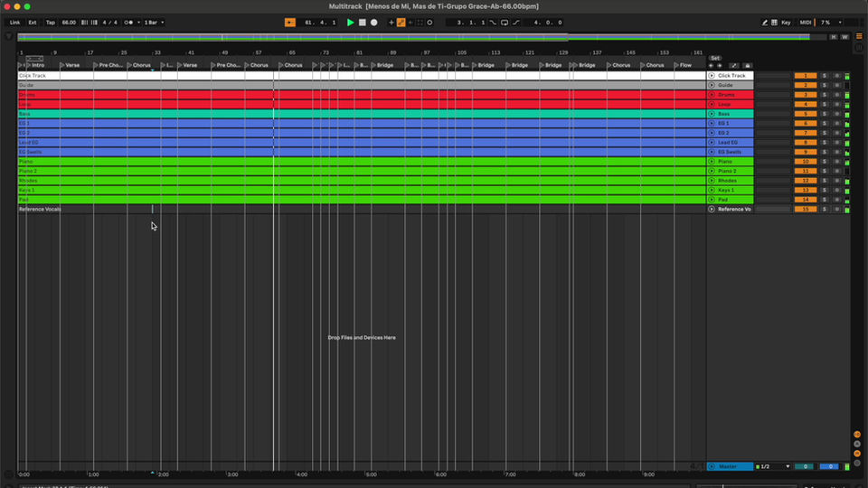The height and width of the screenshot is (488, 868).
Task: Toggle the Link button
Action: [x=15, y=23]
